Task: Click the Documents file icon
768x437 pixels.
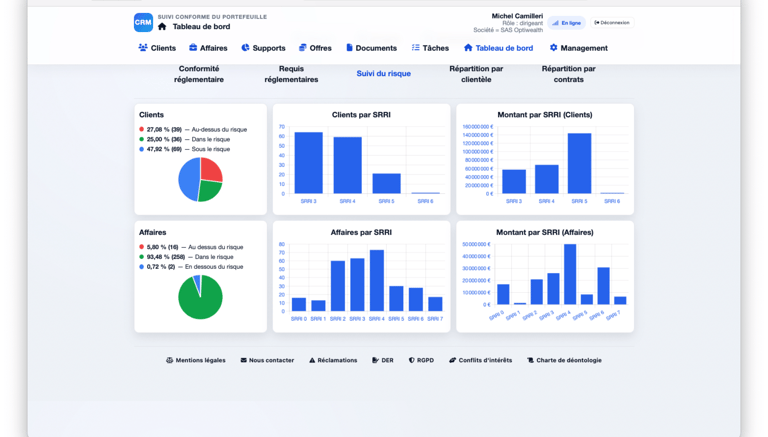Action: pyautogui.click(x=349, y=48)
